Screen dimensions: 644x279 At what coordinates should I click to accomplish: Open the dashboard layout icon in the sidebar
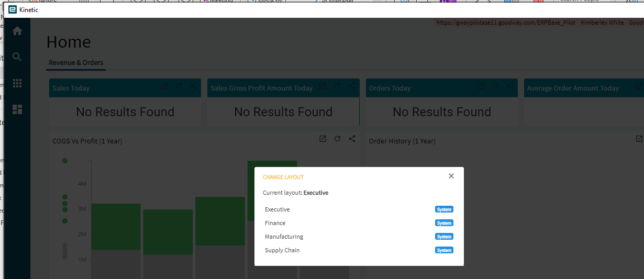tap(17, 109)
